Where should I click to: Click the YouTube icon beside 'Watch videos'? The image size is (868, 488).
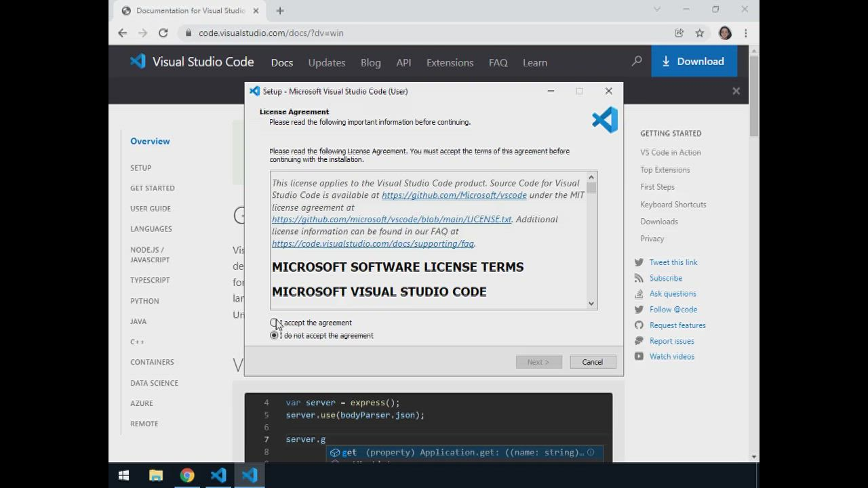point(639,357)
